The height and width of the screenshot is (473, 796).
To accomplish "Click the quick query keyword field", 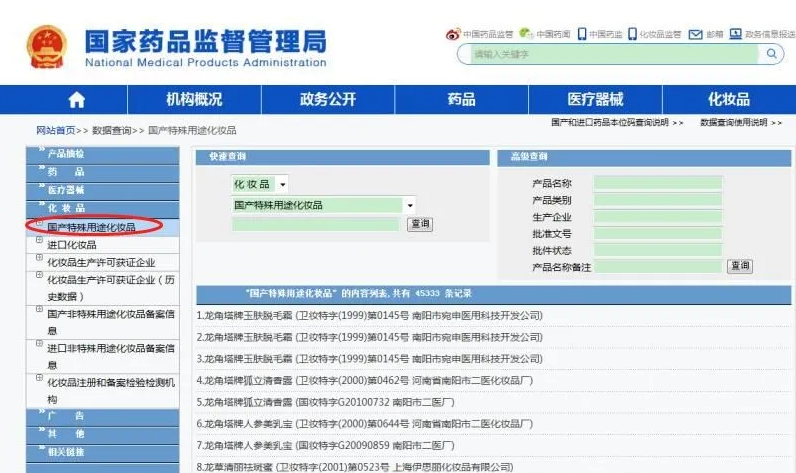I will click(316, 224).
